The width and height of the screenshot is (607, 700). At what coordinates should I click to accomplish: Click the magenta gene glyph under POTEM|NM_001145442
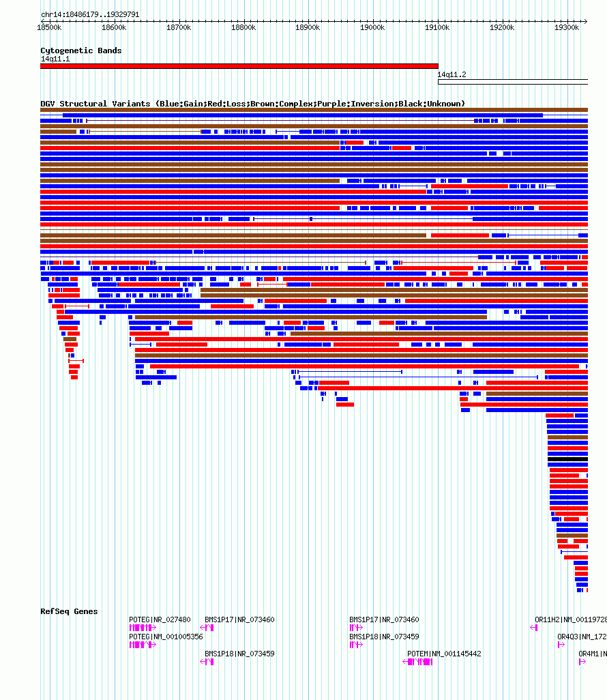[x=417, y=662]
